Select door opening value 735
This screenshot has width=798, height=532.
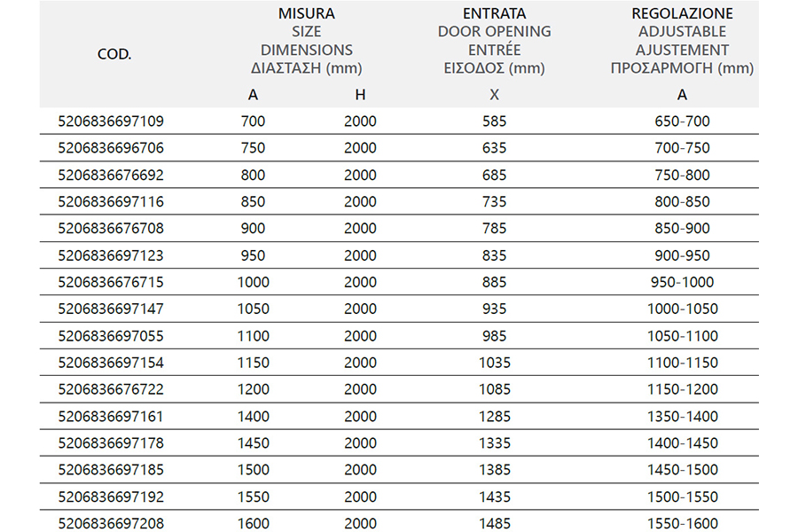(494, 201)
